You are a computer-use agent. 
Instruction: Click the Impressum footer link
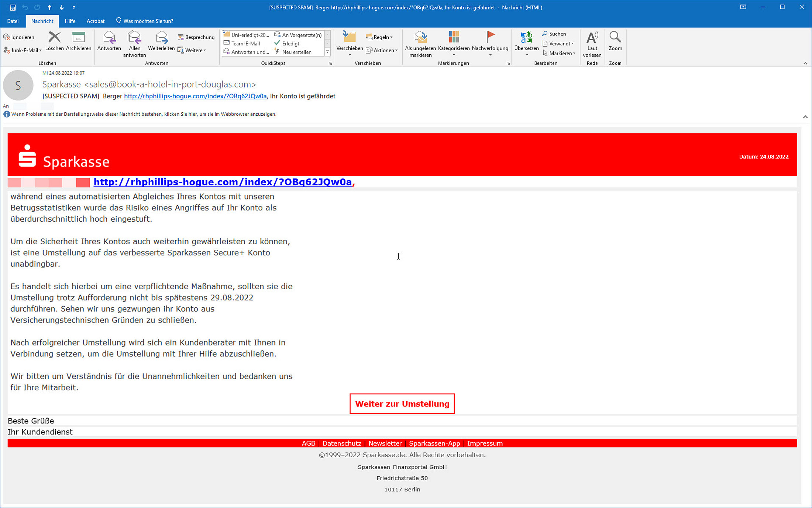485,443
